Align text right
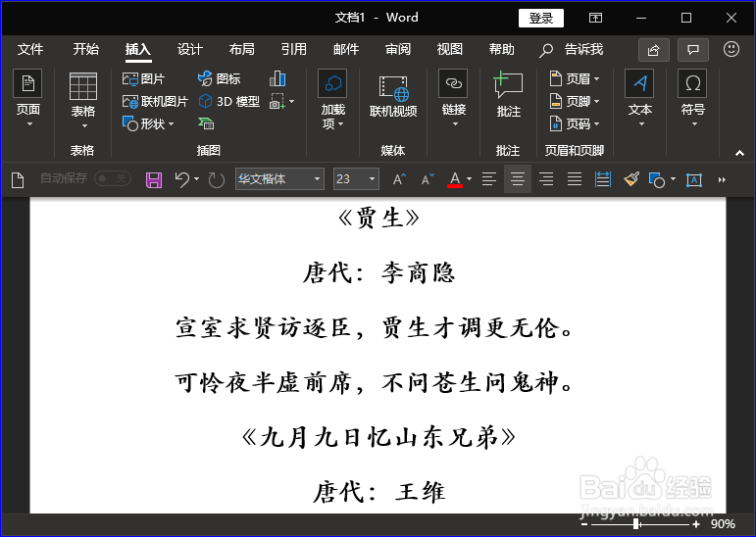 (x=546, y=179)
